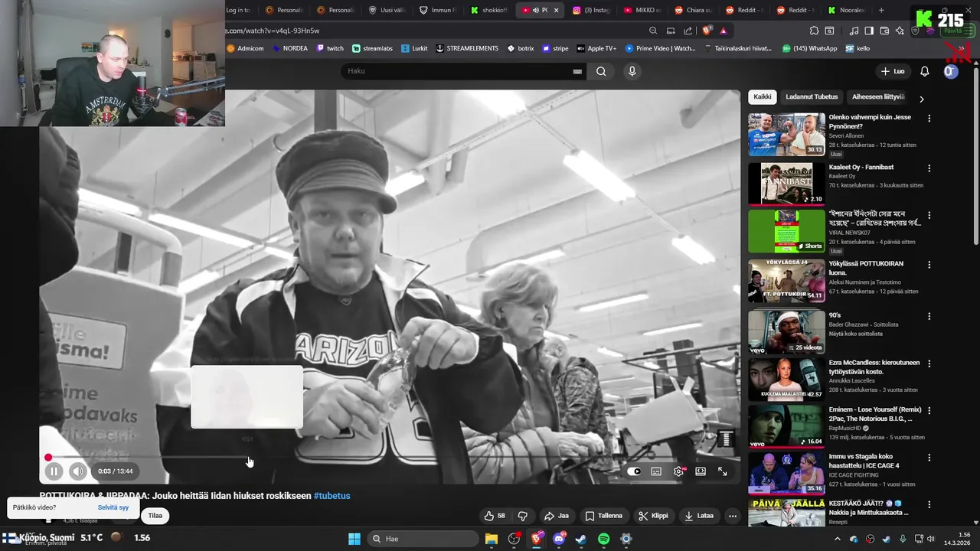Open options for 'Yökylässä POTTUKOIRAN luona' video
This screenshot has height=551, width=980.
(x=929, y=265)
